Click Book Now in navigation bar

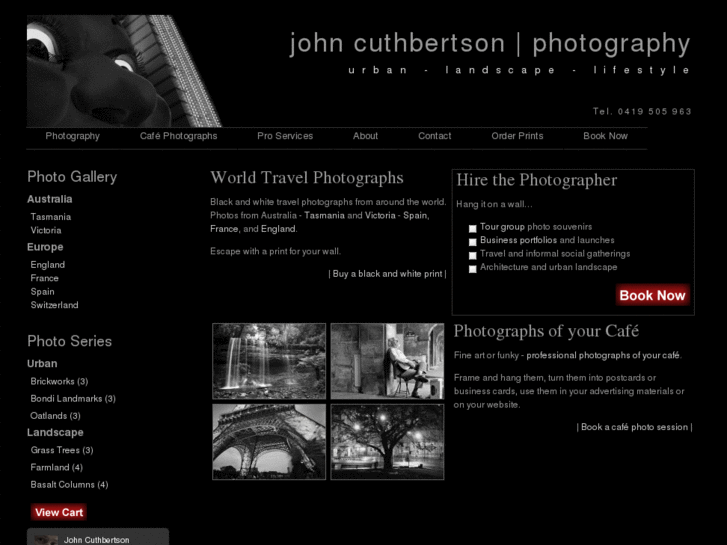coord(606,136)
